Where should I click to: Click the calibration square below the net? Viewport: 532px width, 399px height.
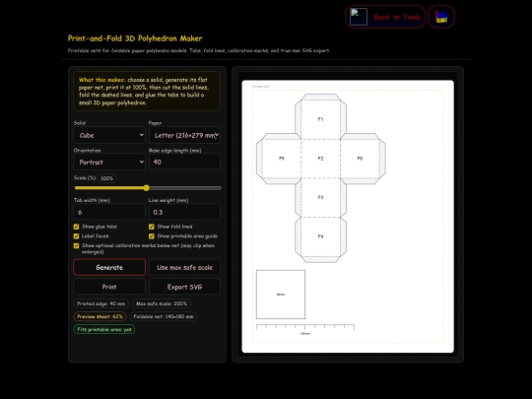tap(281, 295)
